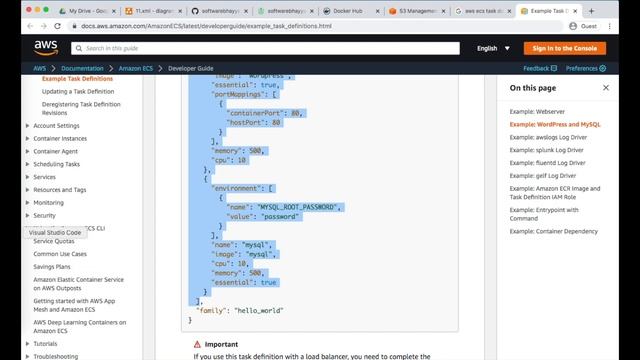
Task: Open the English language dropdown
Action: tap(493, 48)
